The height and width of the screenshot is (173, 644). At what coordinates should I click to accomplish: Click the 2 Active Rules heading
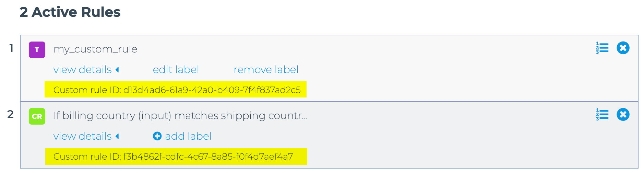(x=70, y=12)
